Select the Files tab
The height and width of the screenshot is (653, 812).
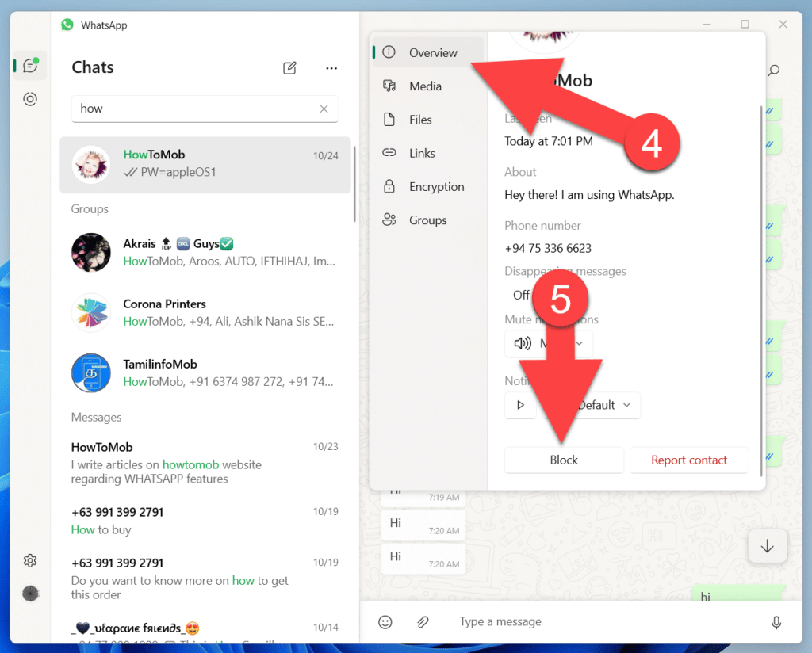(x=429, y=120)
